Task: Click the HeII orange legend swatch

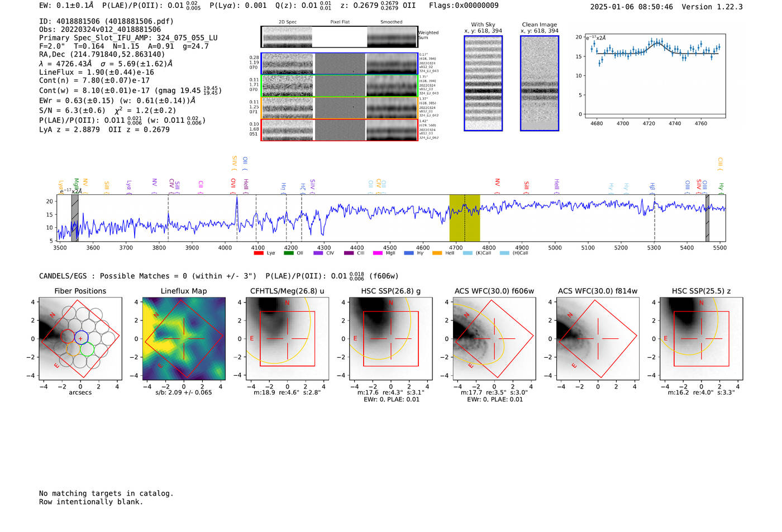Action: pyautogui.click(x=437, y=253)
